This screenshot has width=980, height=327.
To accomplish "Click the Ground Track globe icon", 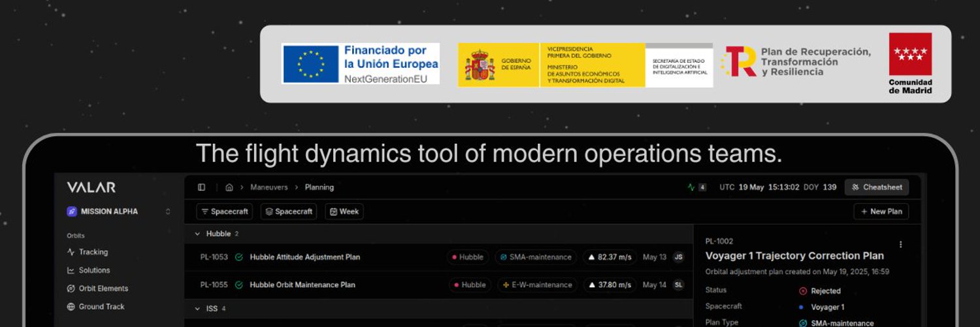I will (x=71, y=307).
